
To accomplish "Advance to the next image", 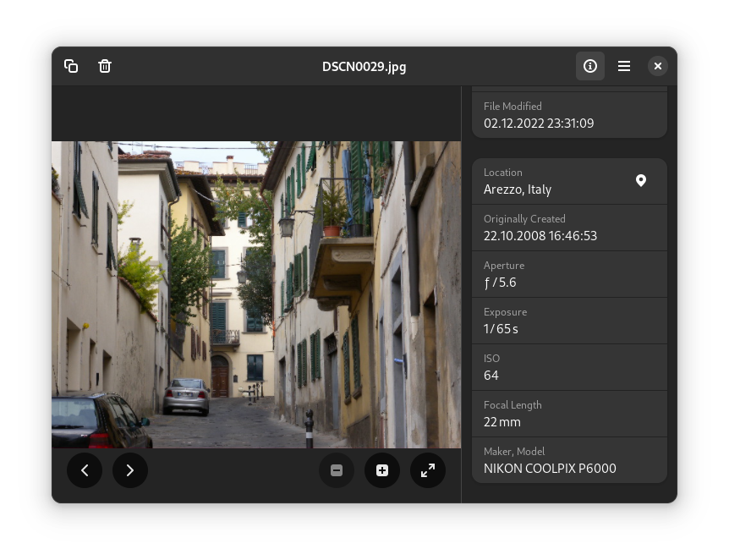I will (129, 470).
